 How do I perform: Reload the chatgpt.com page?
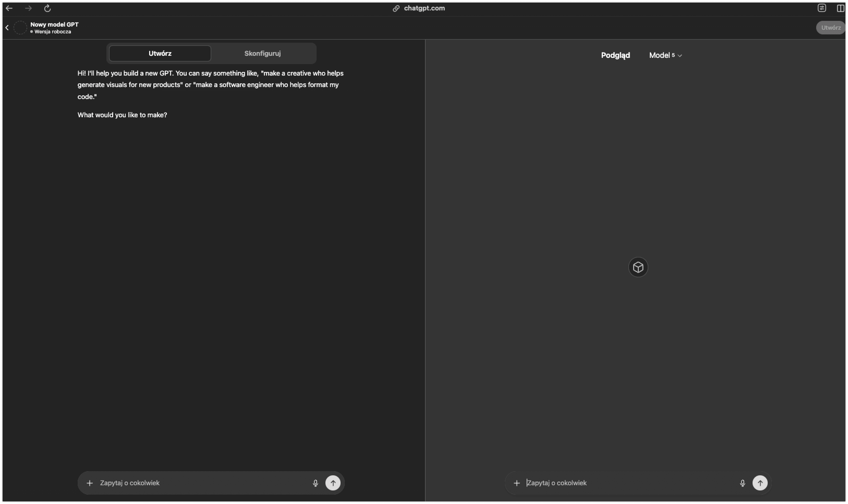click(x=47, y=8)
